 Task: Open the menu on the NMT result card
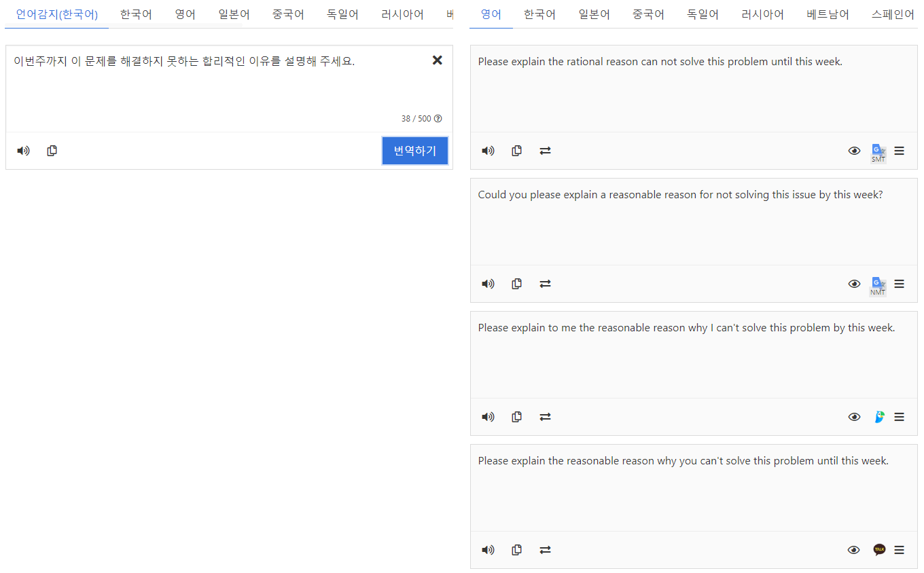pos(899,284)
